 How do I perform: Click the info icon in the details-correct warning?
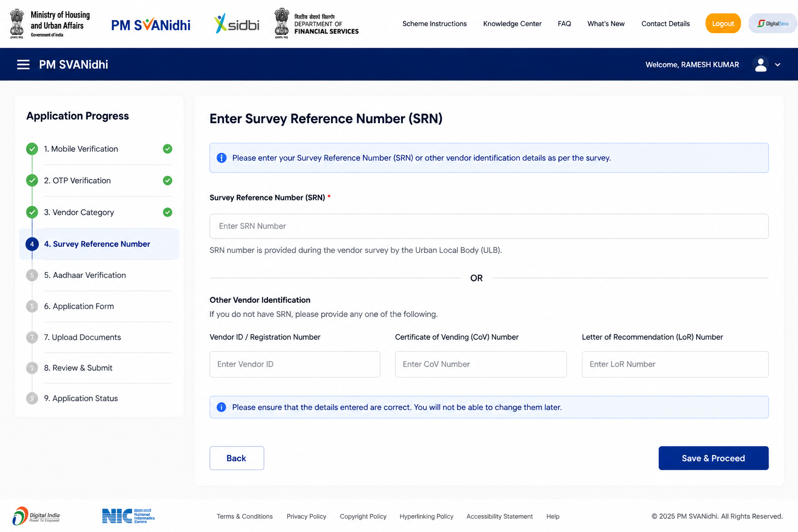(x=221, y=407)
